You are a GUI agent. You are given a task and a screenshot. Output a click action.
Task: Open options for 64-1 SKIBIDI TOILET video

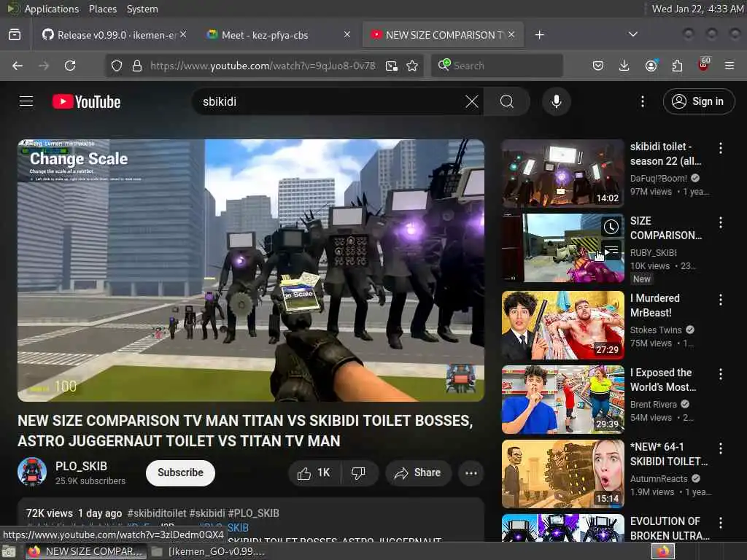[720, 448]
